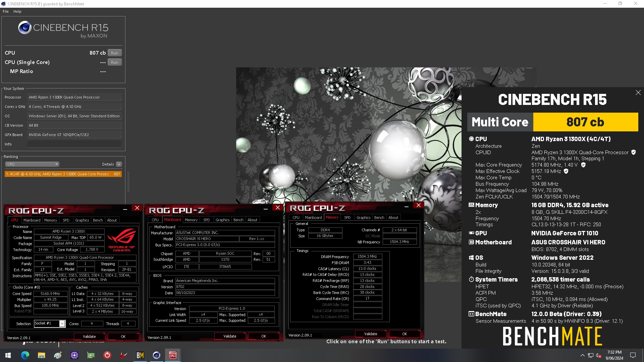Select the 4C/4T Ryzen 3 1300X ranking row
The height and width of the screenshot is (362, 644).
[x=63, y=174]
